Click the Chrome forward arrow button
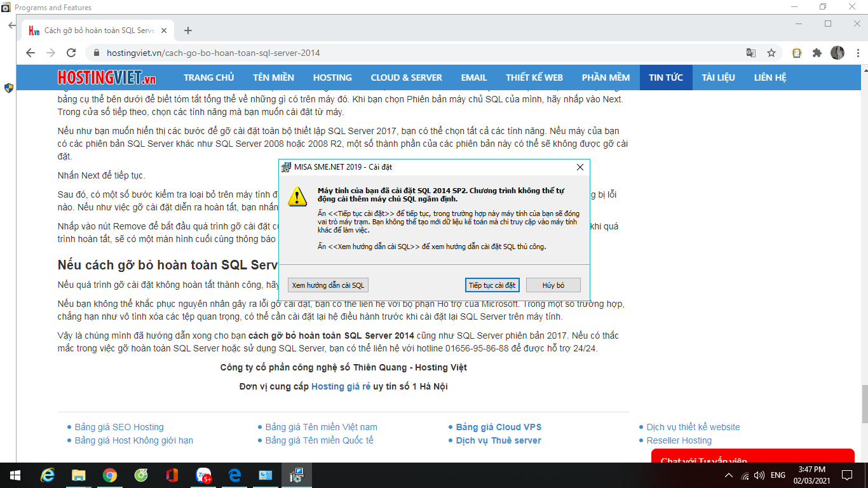 click(x=51, y=53)
